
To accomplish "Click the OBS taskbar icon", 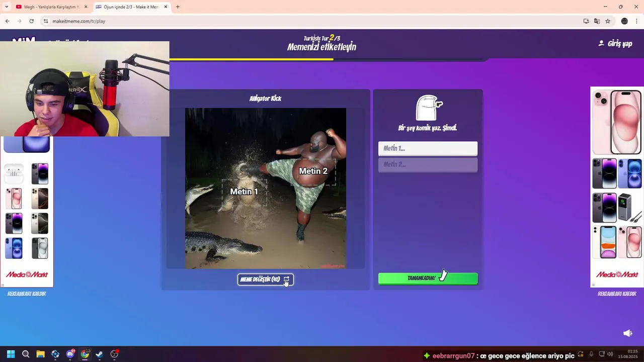I will (x=114, y=354).
